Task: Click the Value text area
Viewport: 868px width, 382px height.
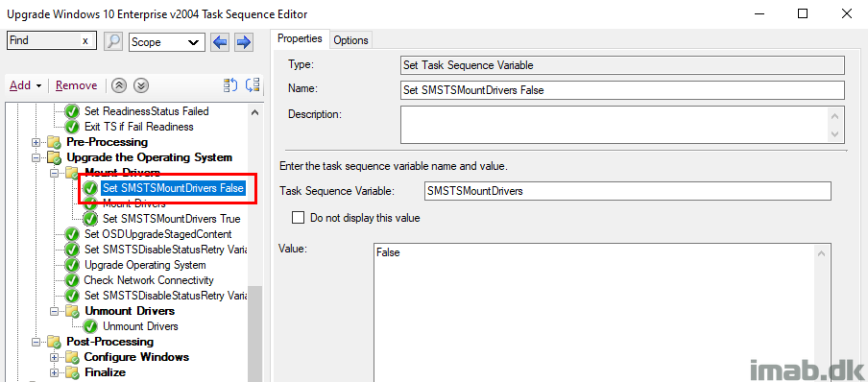Action: [x=602, y=313]
